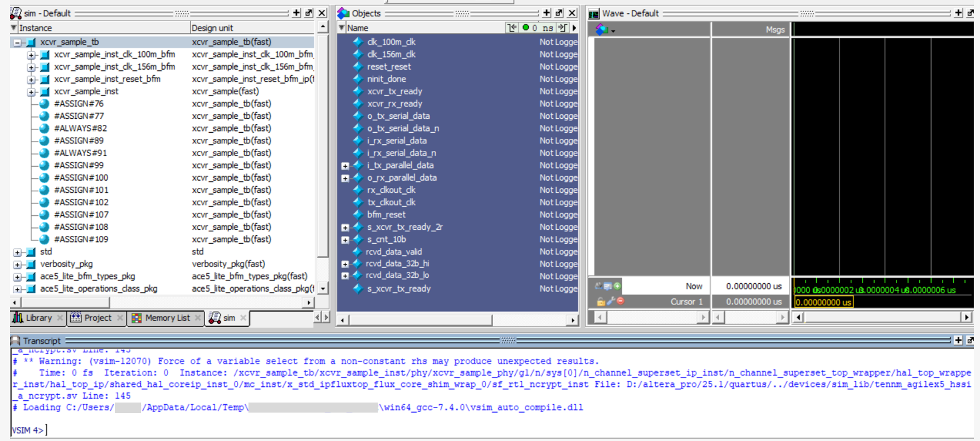Click the lock cursor padlock icon
The width and height of the screenshot is (980, 441).
tap(601, 302)
